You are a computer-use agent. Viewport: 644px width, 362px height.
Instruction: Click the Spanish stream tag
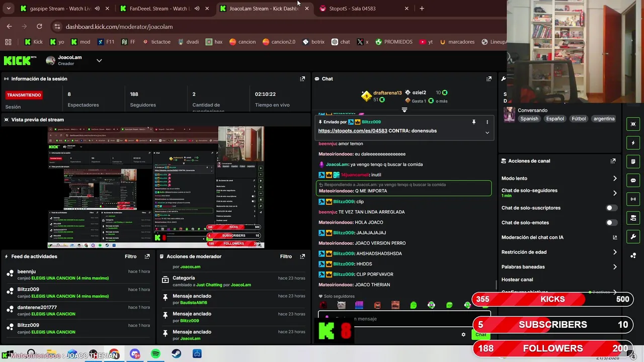click(529, 119)
